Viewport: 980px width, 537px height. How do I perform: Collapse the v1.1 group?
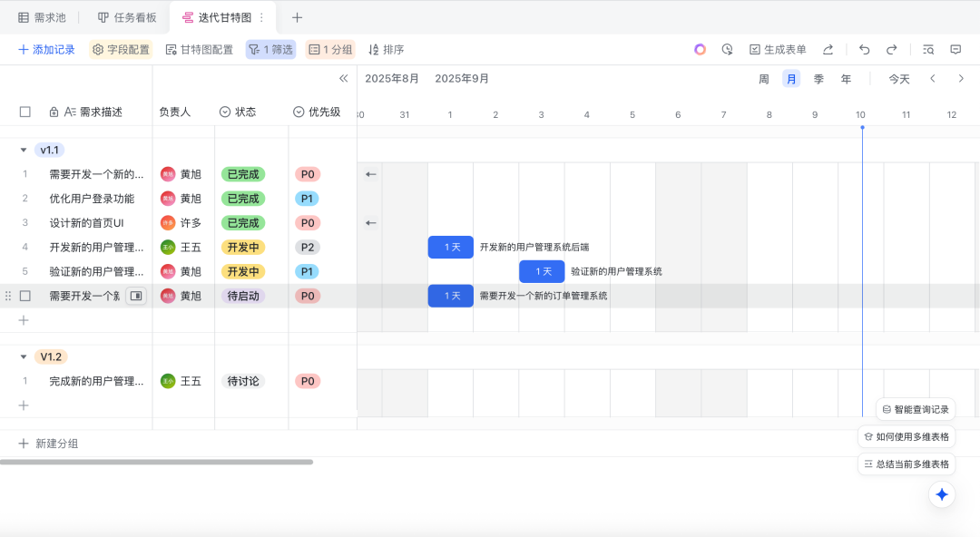click(x=24, y=150)
